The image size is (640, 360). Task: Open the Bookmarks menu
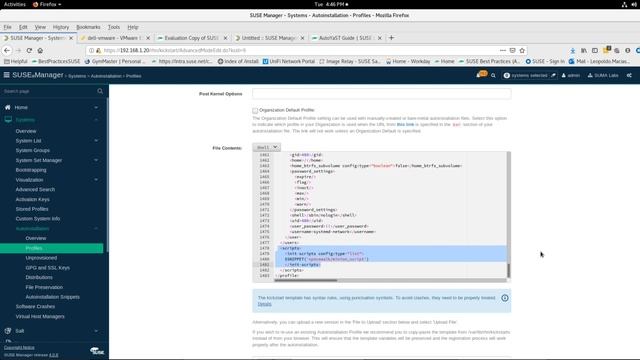click(88, 27)
